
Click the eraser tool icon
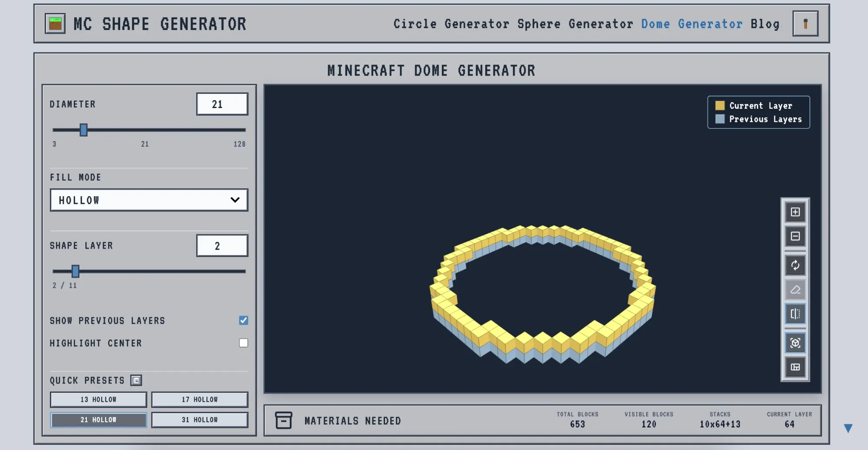[795, 289]
